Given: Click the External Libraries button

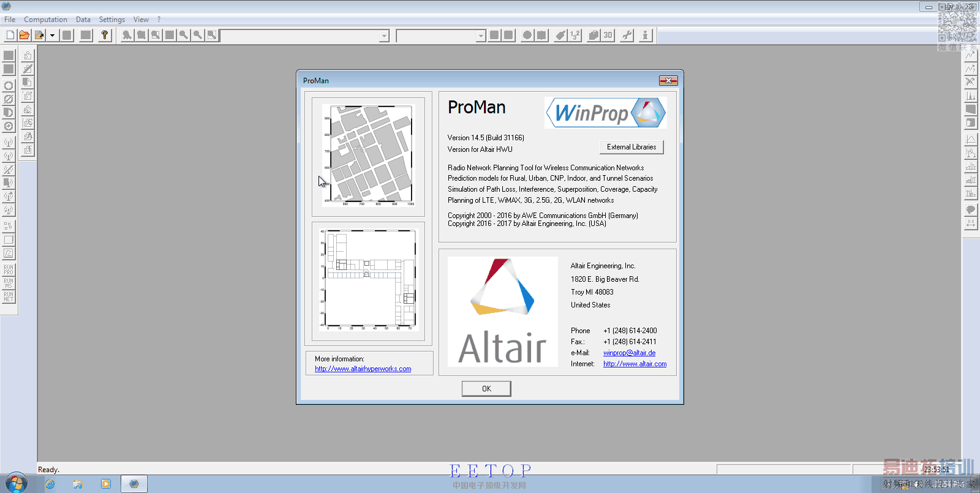Looking at the screenshot, I should pyautogui.click(x=631, y=147).
